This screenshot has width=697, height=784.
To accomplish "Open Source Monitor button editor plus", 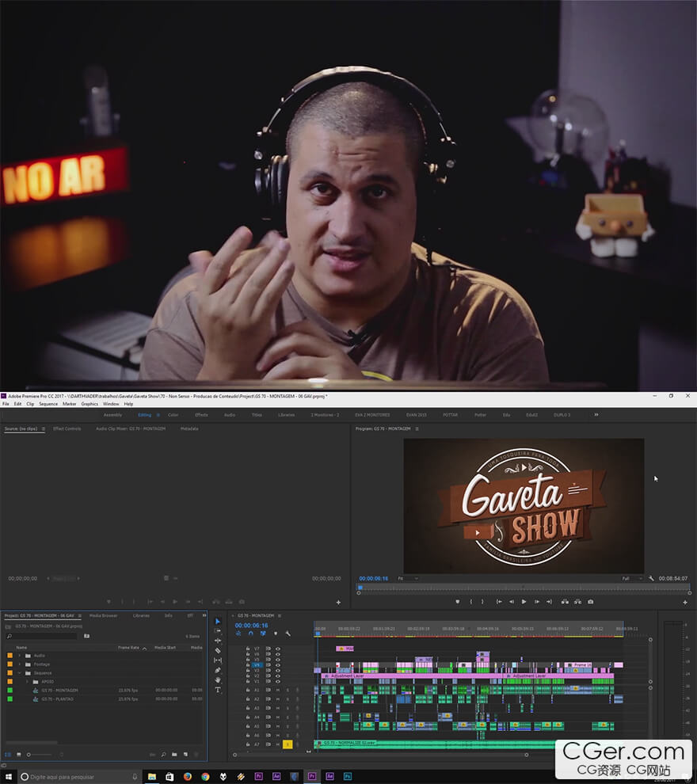I will [338, 602].
